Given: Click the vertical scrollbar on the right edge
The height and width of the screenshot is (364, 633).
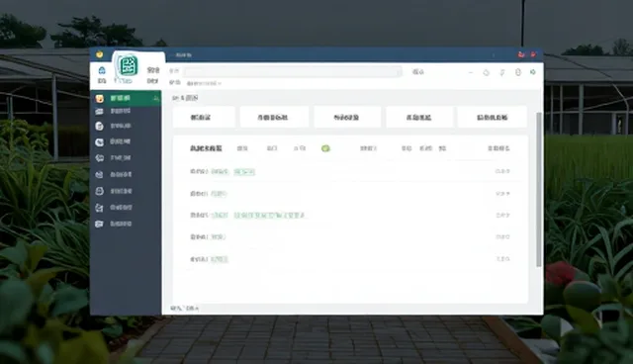Looking at the screenshot, I should [x=538, y=190].
